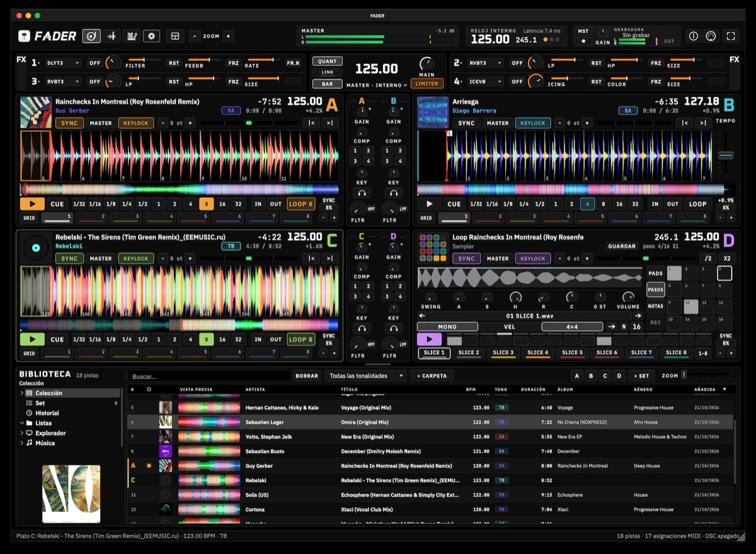Switch sampler to PADS mode
This screenshot has width=756, height=554.
[x=656, y=274]
